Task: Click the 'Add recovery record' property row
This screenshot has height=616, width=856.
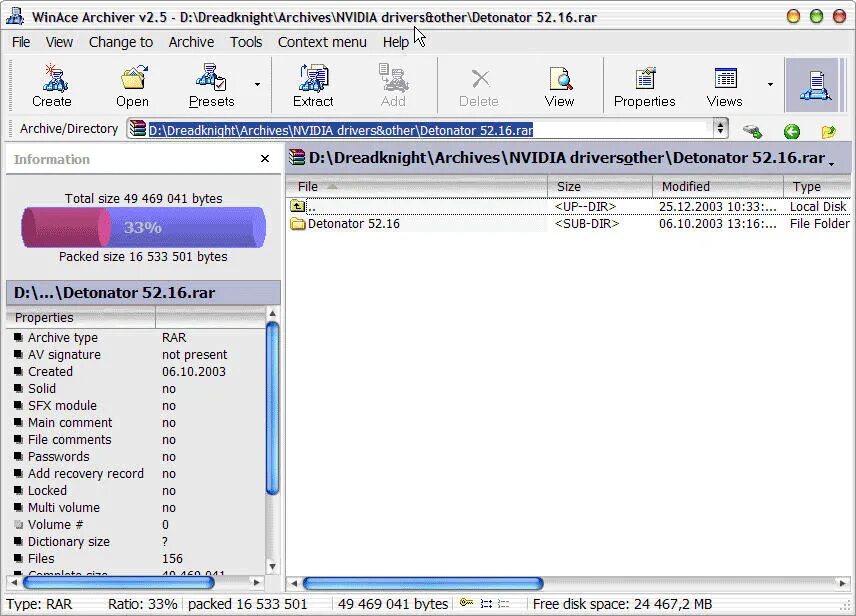Action: pos(136,473)
